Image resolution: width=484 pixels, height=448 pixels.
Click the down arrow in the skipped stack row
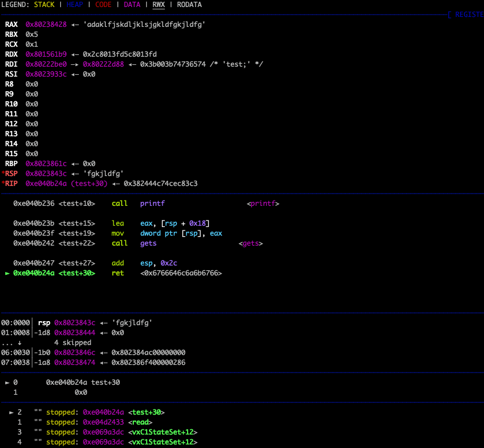click(x=19, y=343)
